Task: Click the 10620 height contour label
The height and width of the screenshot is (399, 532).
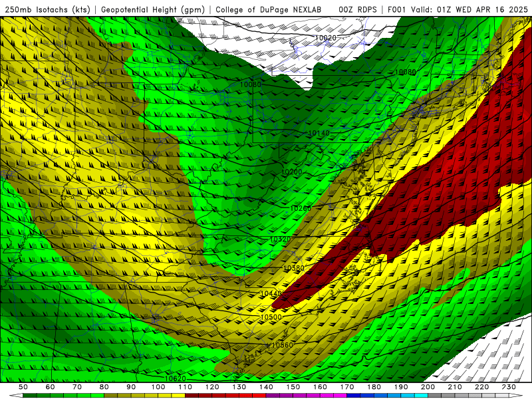Action: point(176,378)
